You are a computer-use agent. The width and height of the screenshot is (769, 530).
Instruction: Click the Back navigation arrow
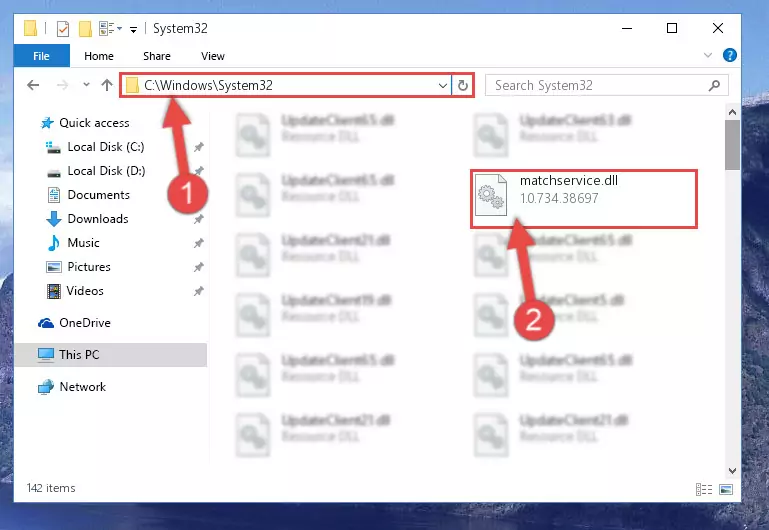[33, 85]
